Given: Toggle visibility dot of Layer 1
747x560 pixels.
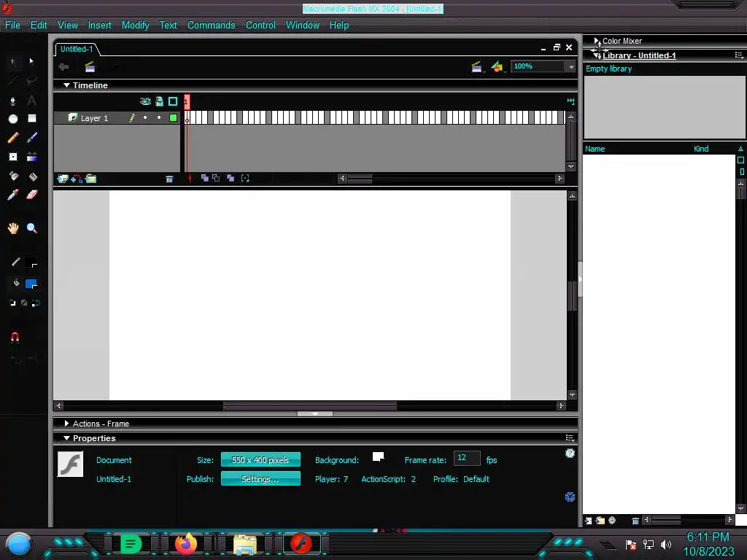Looking at the screenshot, I should pyautogui.click(x=145, y=117).
